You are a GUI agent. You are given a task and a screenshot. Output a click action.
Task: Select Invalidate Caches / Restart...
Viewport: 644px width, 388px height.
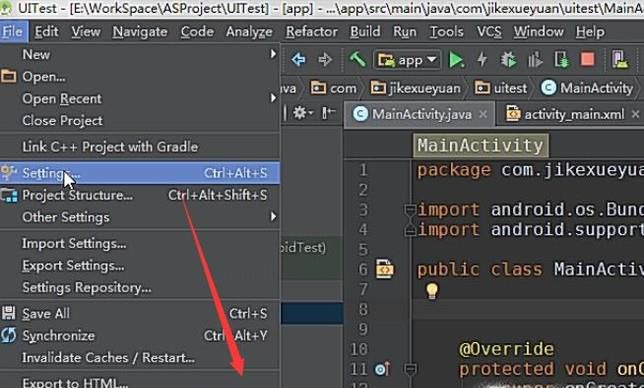(140, 358)
